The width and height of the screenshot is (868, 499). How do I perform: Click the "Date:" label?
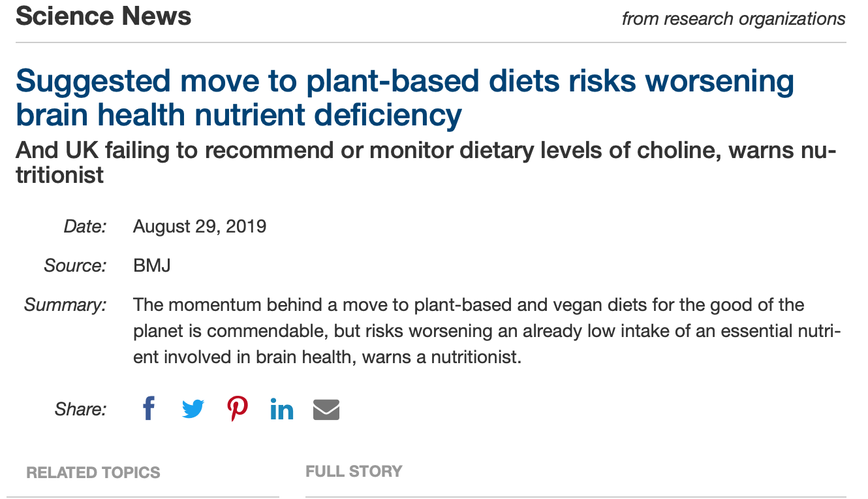click(85, 227)
